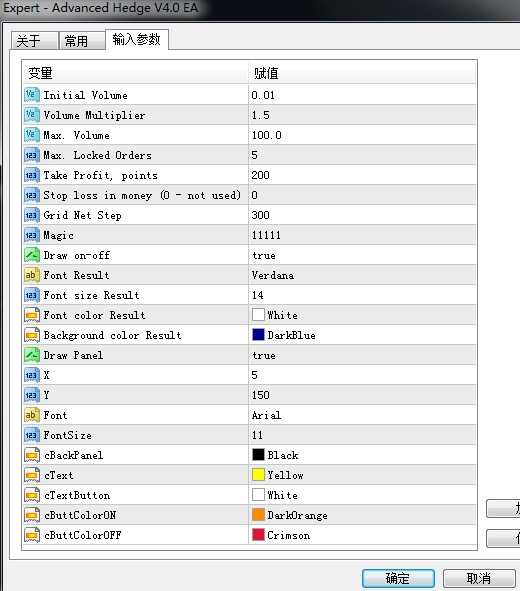Click the Font color Result color icon
Image resolution: width=520 pixels, height=591 pixels.
click(x=32, y=315)
